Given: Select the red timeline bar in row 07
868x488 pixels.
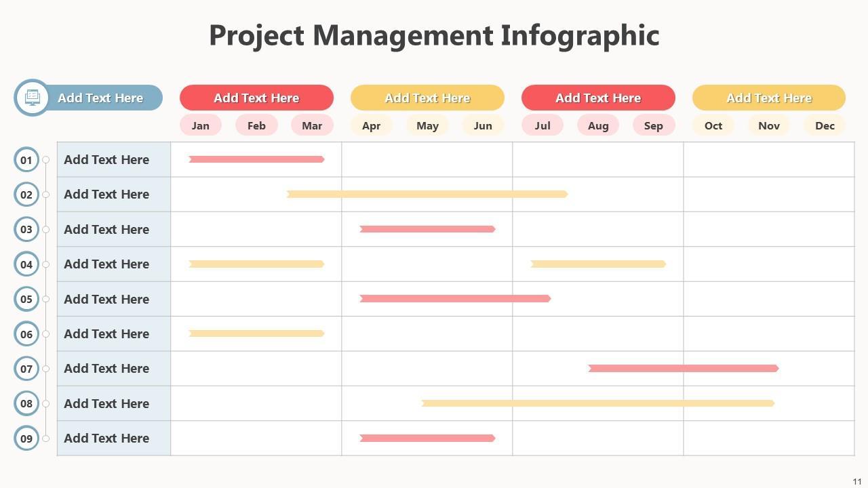Looking at the screenshot, I should 684,369.
